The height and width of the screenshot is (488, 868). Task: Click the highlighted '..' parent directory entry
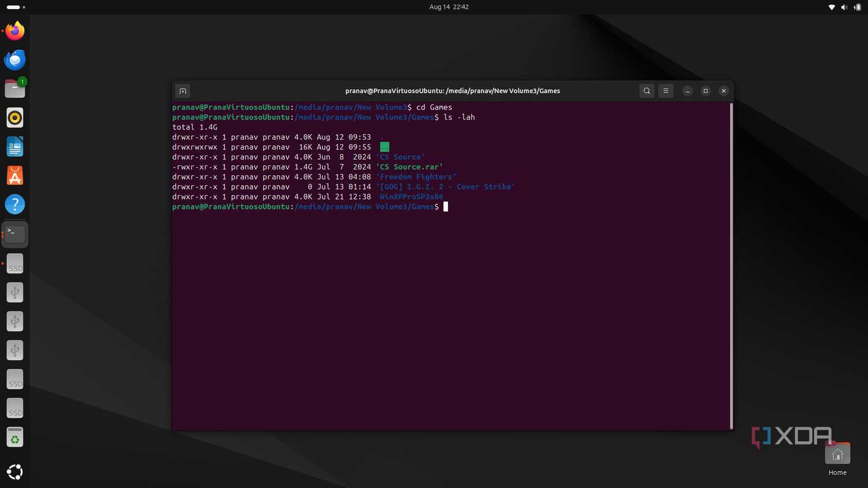[384, 147]
